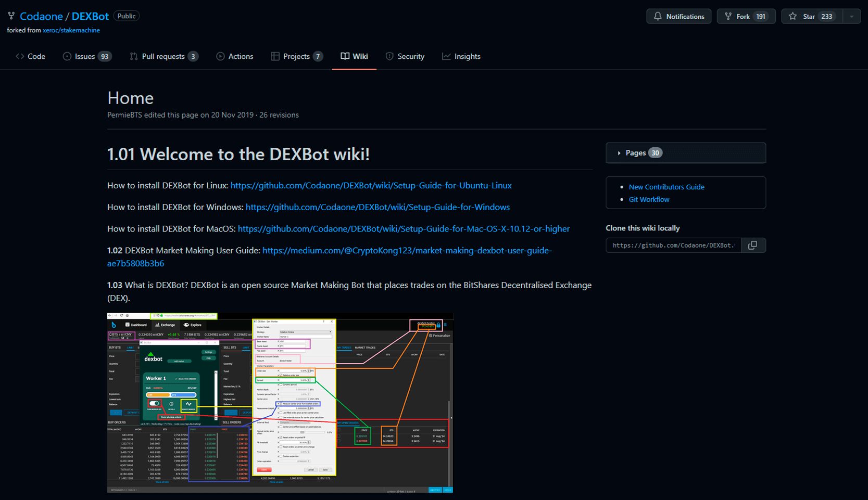Click the Fork count 191
Screen dimensions: 868x500
tap(761, 17)
